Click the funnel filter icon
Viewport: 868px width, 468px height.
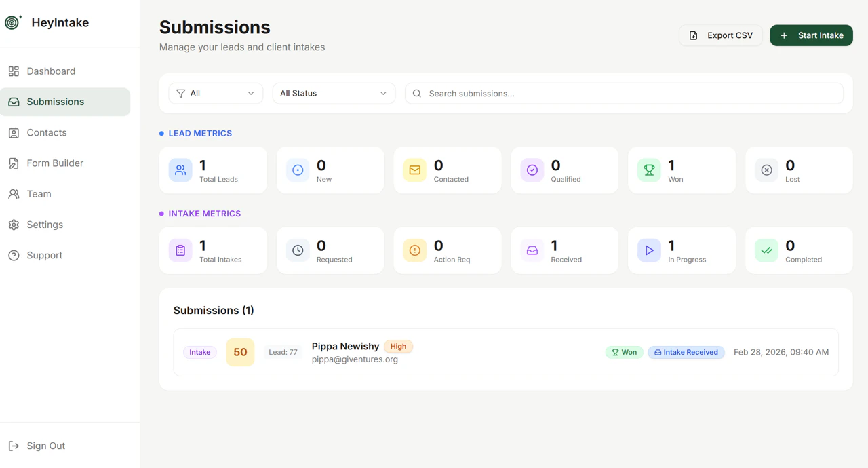coord(180,94)
